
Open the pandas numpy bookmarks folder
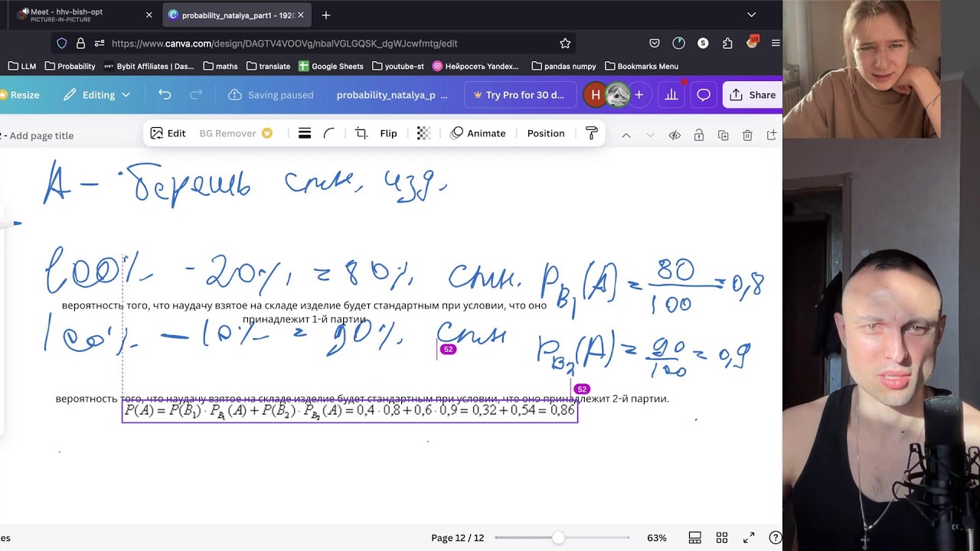[563, 67]
